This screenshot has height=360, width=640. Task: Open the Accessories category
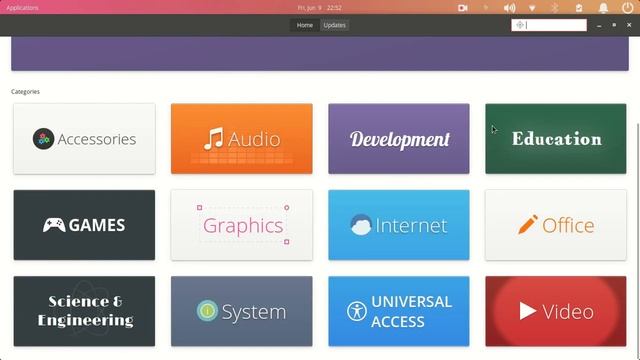pyautogui.click(x=84, y=139)
